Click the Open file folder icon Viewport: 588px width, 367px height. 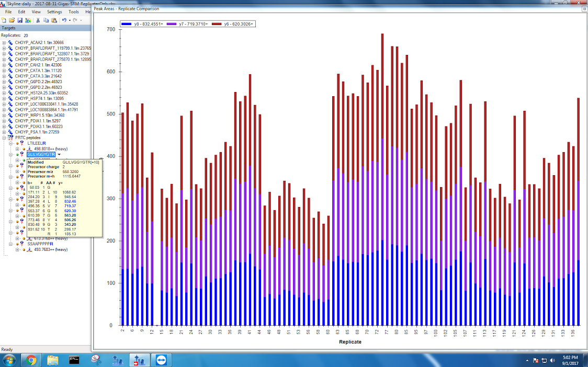pos(12,20)
